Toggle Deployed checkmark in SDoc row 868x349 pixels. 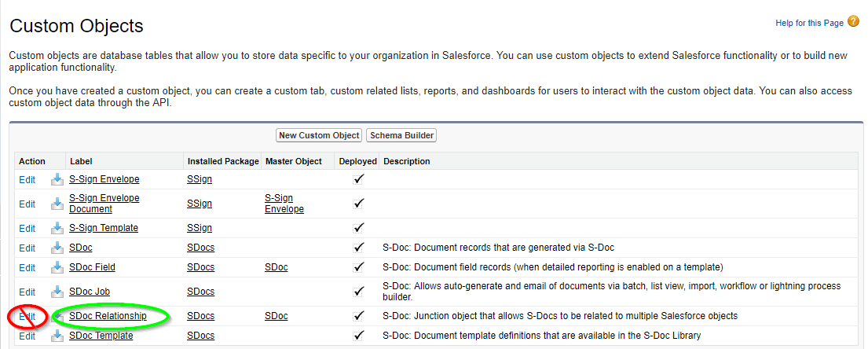point(359,247)
